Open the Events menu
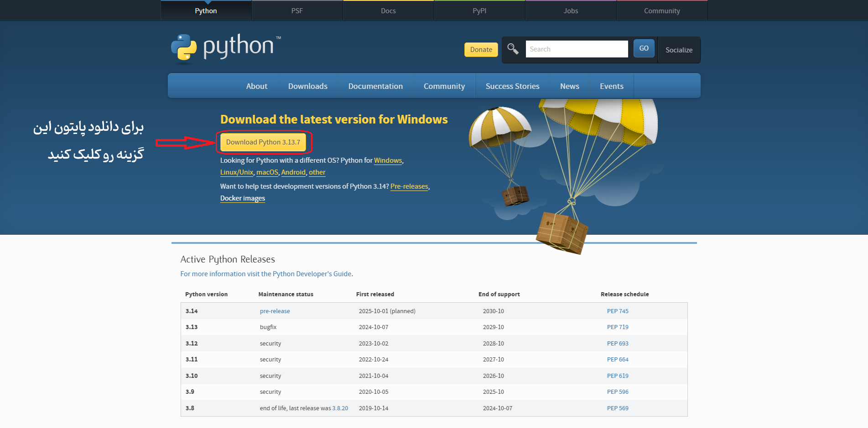Image resolution: width=868 pixels, height=428 pixels. point(611,86)
